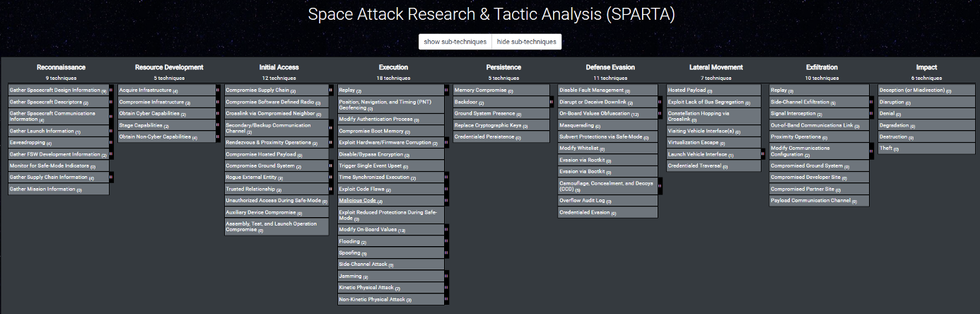Open Compromise Hosted Payload technique
This screenshot has width=980, height=314.
(276, 154)
